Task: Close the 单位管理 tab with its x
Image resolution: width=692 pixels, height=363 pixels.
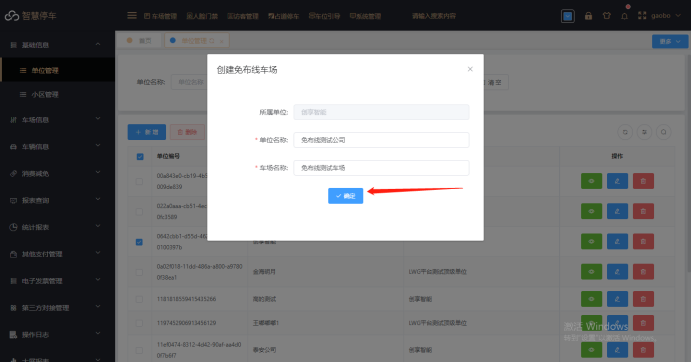Action: pyautogui.click(x=222, y=41)
